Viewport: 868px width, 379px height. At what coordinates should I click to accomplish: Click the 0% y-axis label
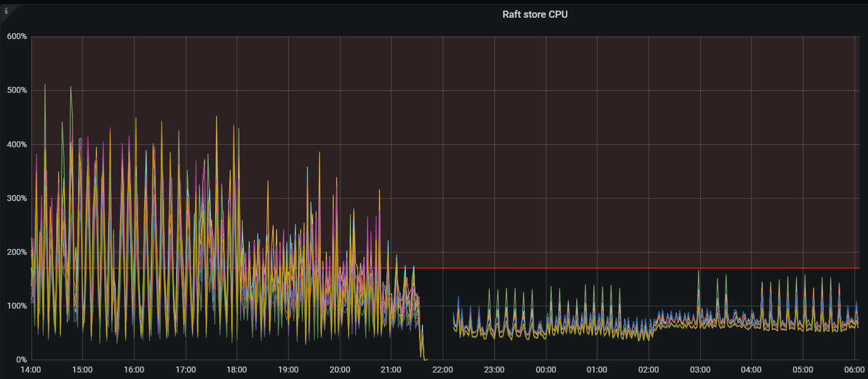tap(21, 359)
